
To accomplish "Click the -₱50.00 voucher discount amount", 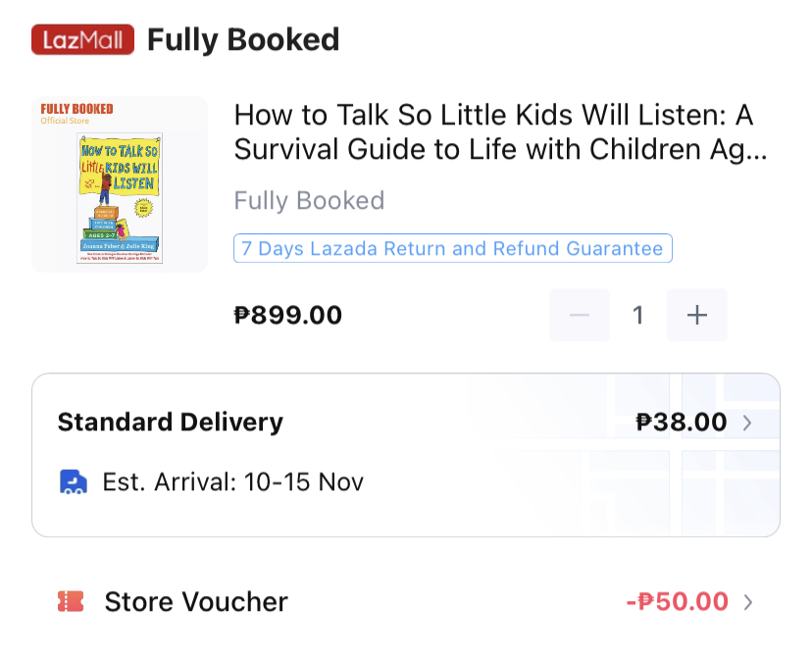I will [677, 601].
